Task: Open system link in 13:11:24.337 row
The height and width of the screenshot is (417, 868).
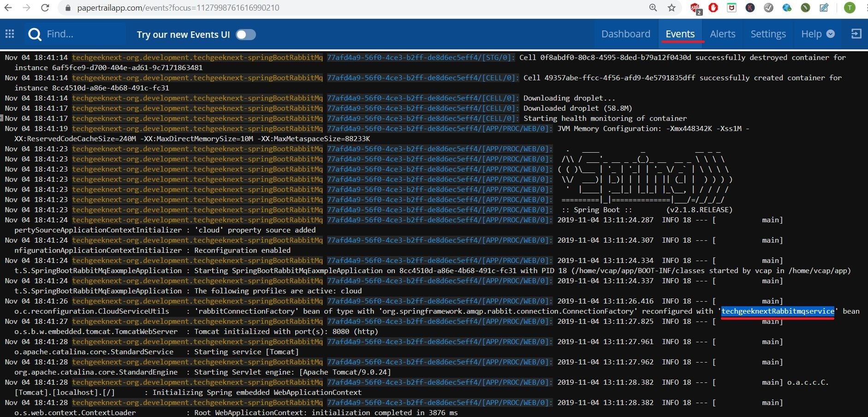Action: pos(197,281)
